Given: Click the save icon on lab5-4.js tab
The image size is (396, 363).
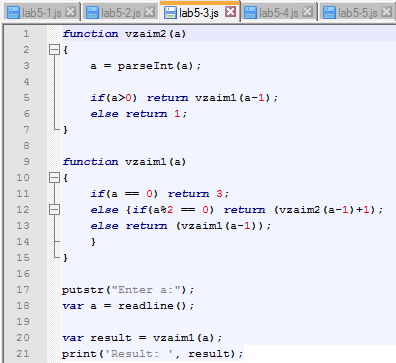Looking at the screenshot, I should [250, 13].
